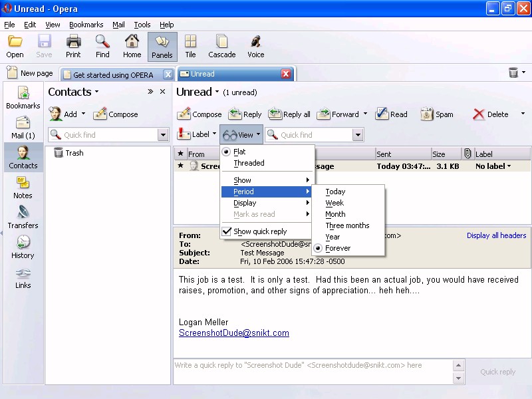Expand the Contacts Quick find dropdown arrow
532x399 pixels.
[163, 135]
